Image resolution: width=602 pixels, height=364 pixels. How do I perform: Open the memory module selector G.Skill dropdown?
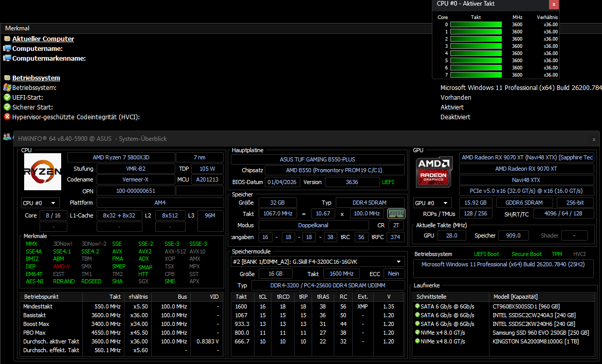coord(318,262)
